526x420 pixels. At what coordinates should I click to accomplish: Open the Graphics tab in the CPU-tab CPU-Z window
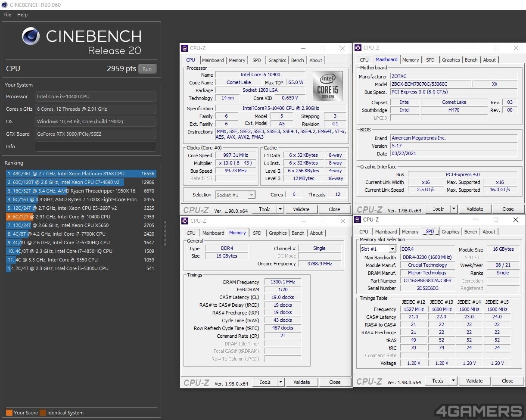(277, 60)
